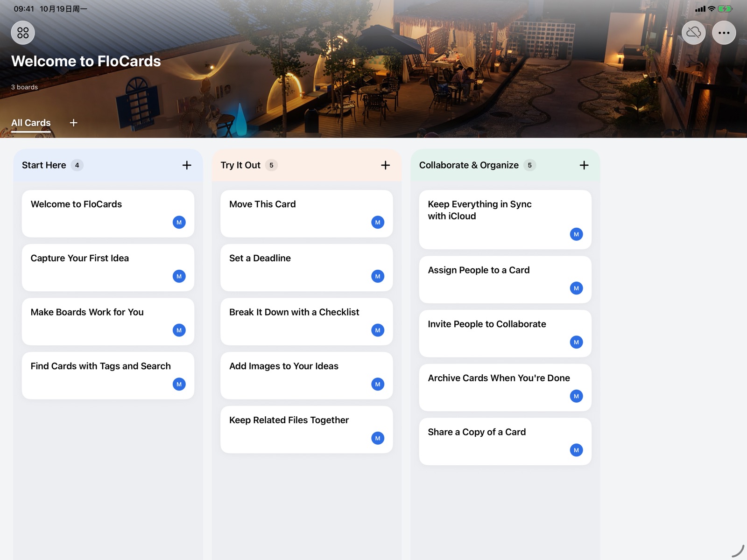Tap the Wi-Fi indicator in status bar
Image resolution: width=747 pixels, height=560 pixels.
(x=712, y=9)
